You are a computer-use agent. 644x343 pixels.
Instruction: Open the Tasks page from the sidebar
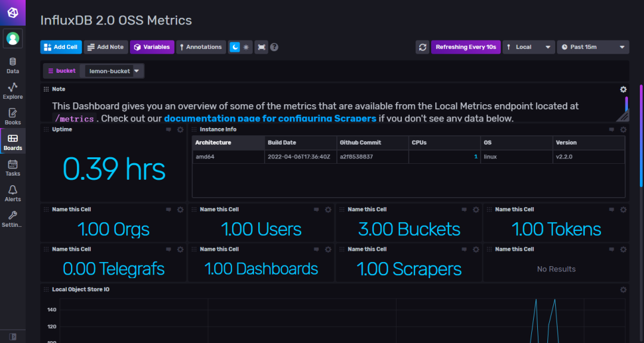coord(13,167)
